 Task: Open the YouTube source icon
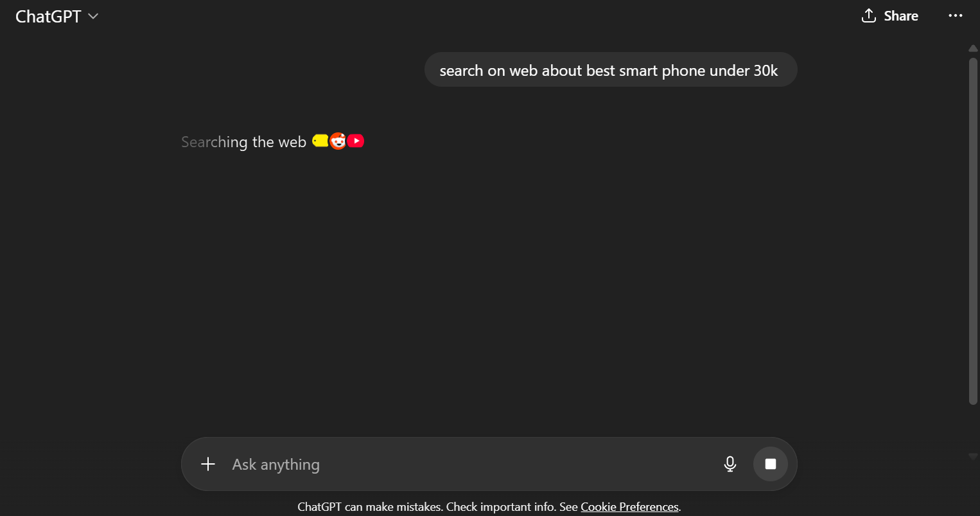point(356,141)
